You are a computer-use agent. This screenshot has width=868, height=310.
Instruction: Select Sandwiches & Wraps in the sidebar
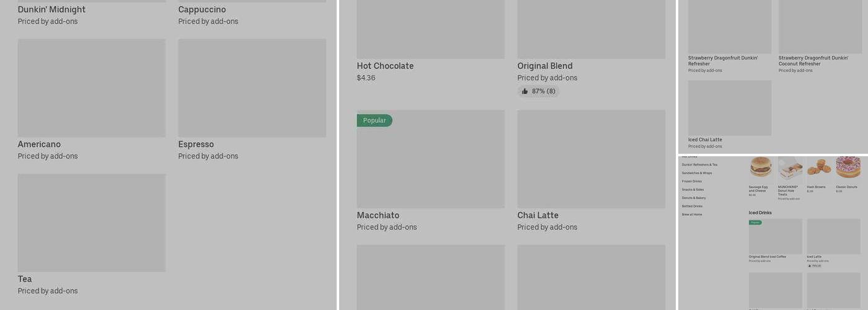(x=697, y=173)
